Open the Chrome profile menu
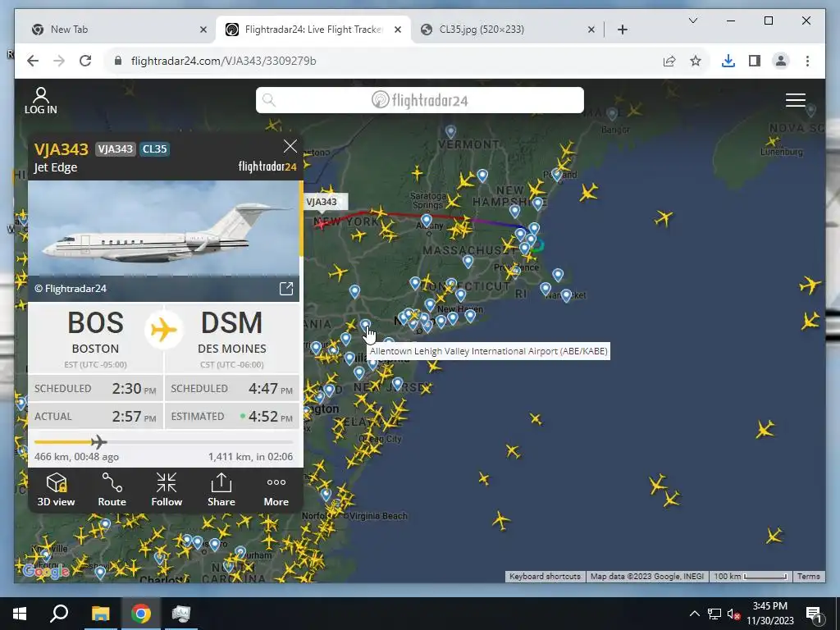This screenshot has height=630, width=840. (781, 61)
